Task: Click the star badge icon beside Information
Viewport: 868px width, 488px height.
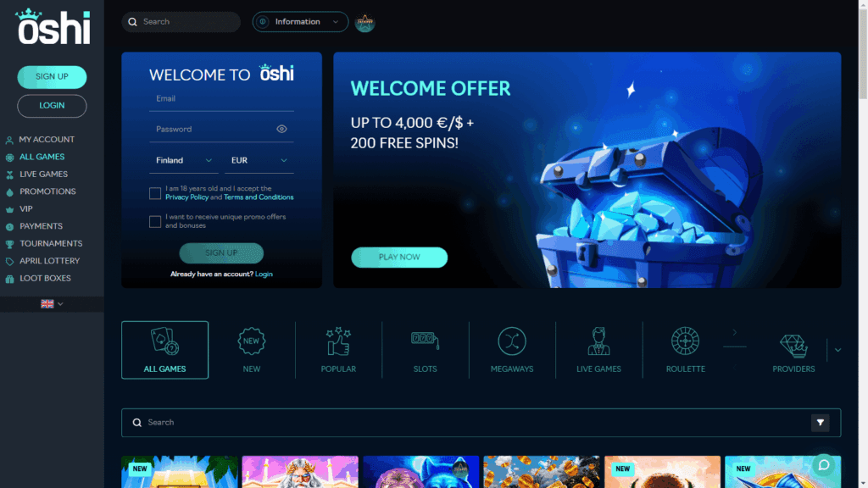Action: click(364, 22)
